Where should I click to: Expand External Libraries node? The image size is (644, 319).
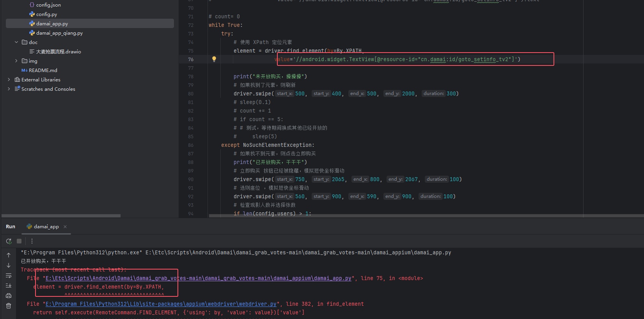(x=9, y=79)
